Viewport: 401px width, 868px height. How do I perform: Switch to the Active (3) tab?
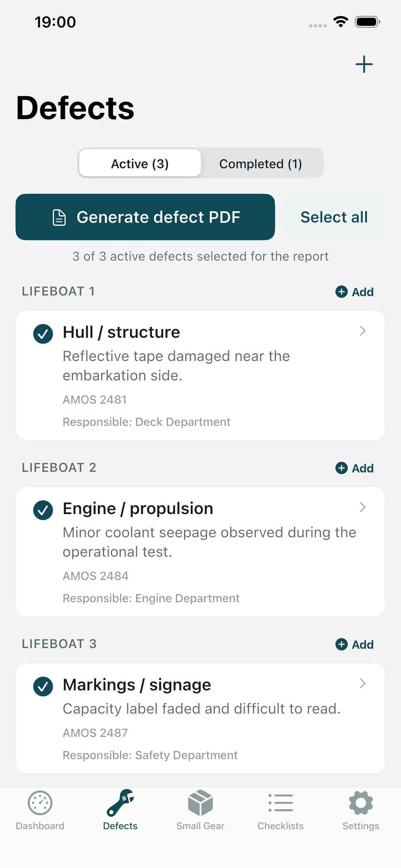140,163
